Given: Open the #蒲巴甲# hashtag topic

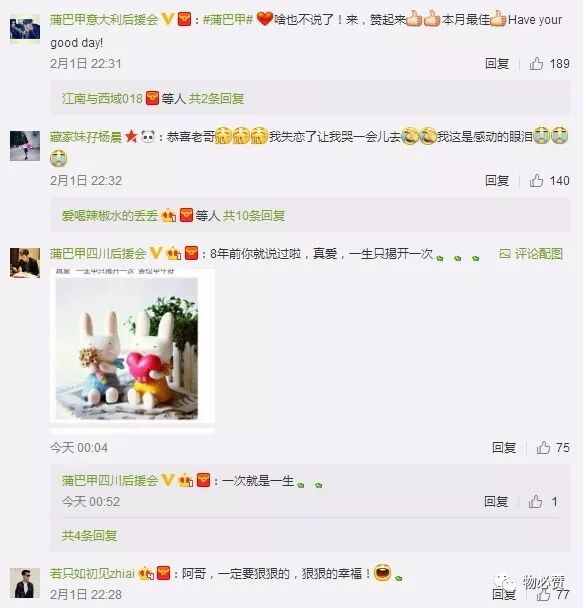Looking at the screenshot, I should click(228, 19).
